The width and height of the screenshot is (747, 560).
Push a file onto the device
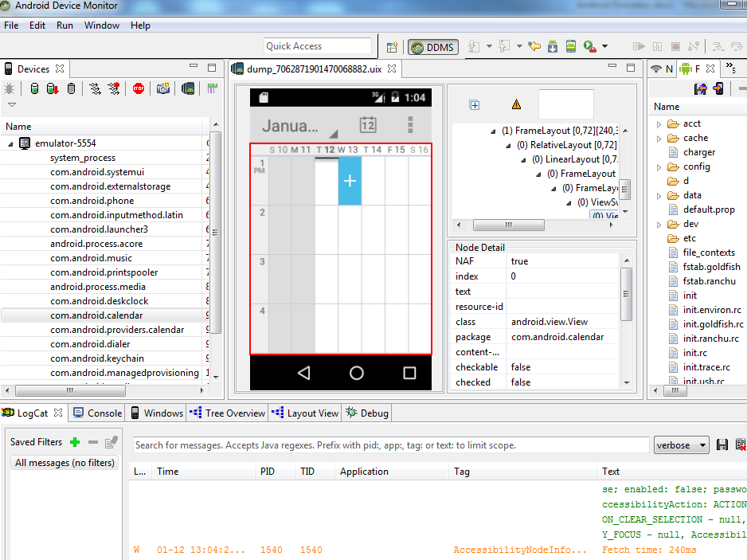[x=718, y=88]
